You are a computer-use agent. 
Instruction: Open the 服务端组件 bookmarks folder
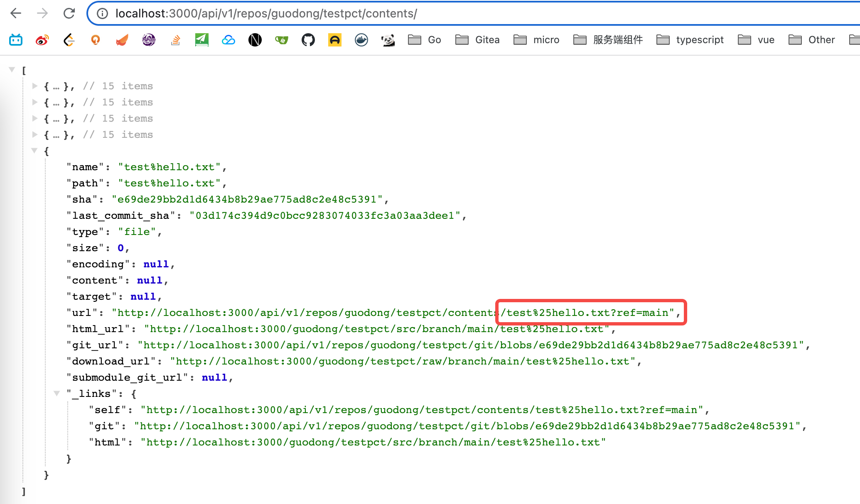(x=608, y=40)
